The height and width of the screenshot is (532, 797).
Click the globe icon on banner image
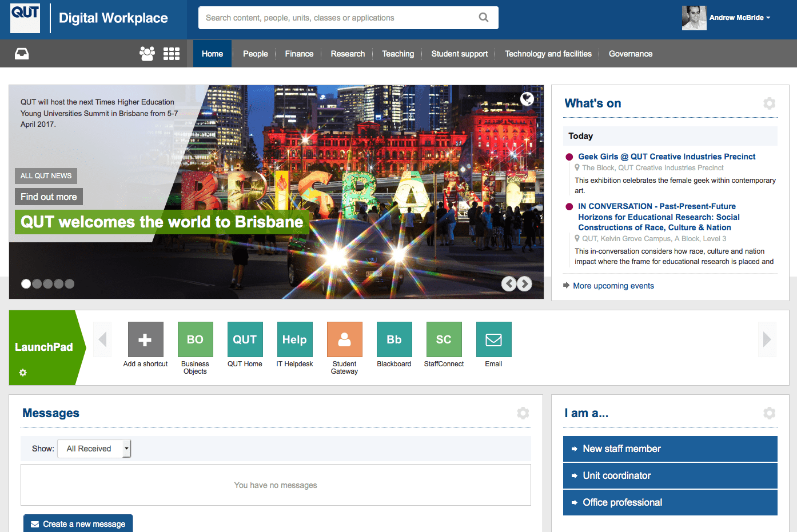pos(527,99)
